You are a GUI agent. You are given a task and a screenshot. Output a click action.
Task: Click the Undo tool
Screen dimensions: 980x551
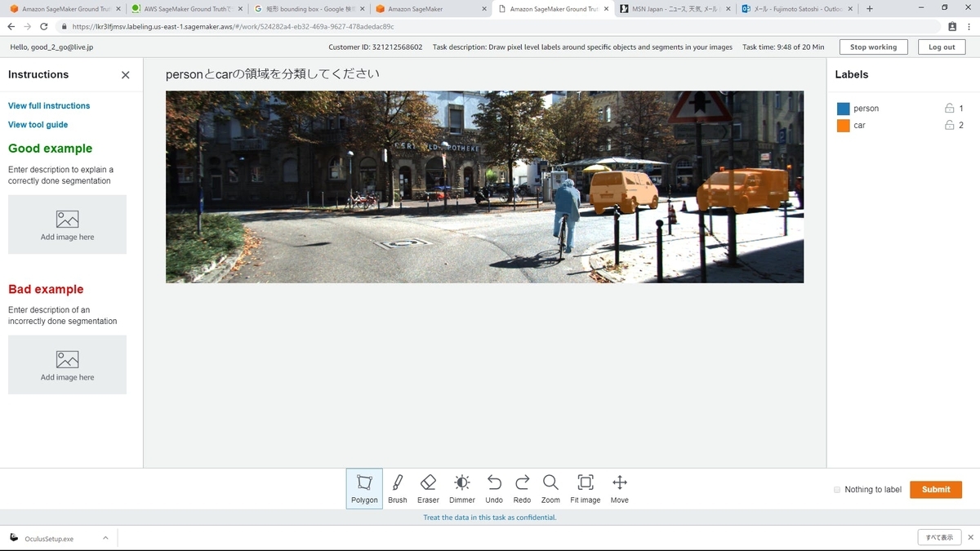pyautogui.click(x=494, y=489)
